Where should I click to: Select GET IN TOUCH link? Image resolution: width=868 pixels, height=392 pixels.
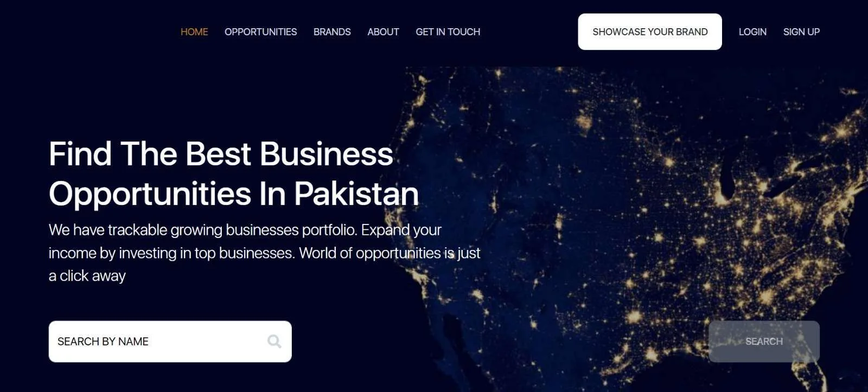pos(448,32)
